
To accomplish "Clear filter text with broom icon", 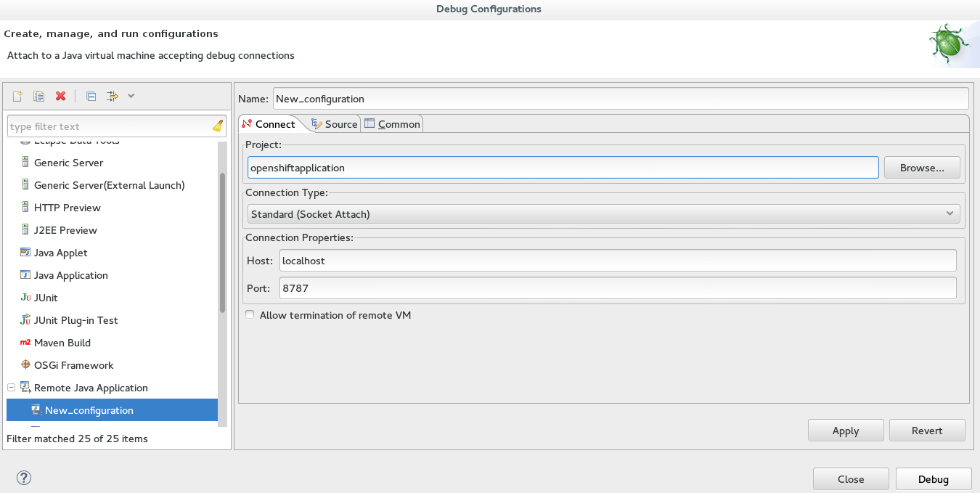I will click(x=218, y=126).
